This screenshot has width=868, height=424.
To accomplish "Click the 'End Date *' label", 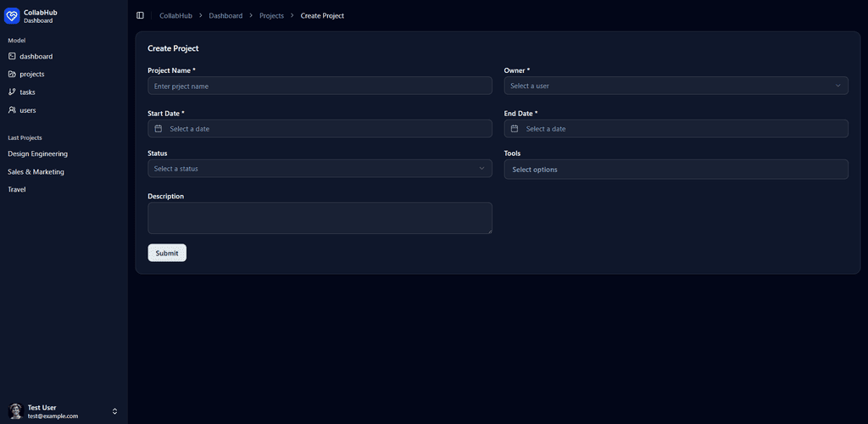I will 521,113.
